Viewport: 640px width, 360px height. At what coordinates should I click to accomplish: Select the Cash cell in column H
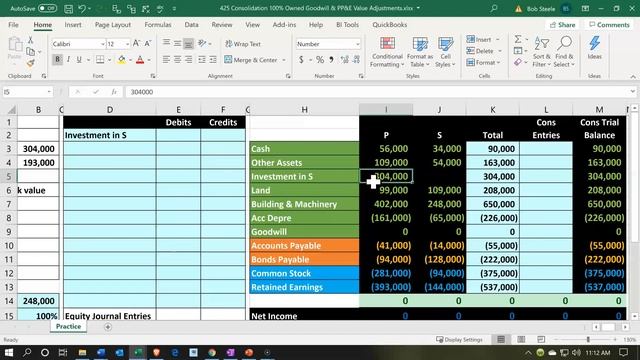click(x=304, y=149)
